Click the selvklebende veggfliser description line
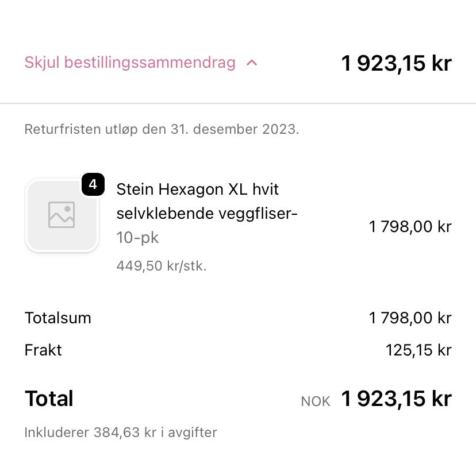Viewport: 476px width, 460px height. [206, 214]
